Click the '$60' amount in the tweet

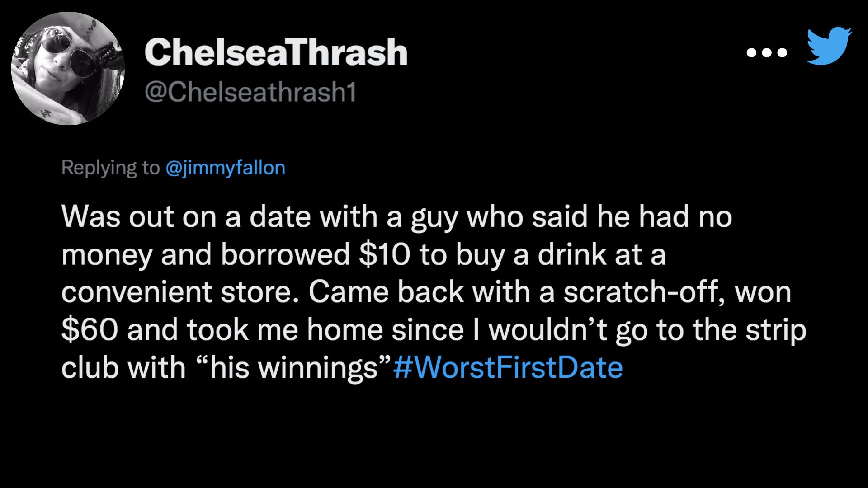[90, 330]
